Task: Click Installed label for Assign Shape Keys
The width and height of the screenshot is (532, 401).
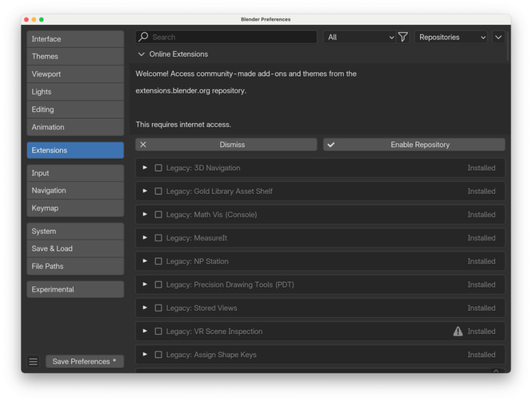Action: pyautogui.click(x=481, y=355)
